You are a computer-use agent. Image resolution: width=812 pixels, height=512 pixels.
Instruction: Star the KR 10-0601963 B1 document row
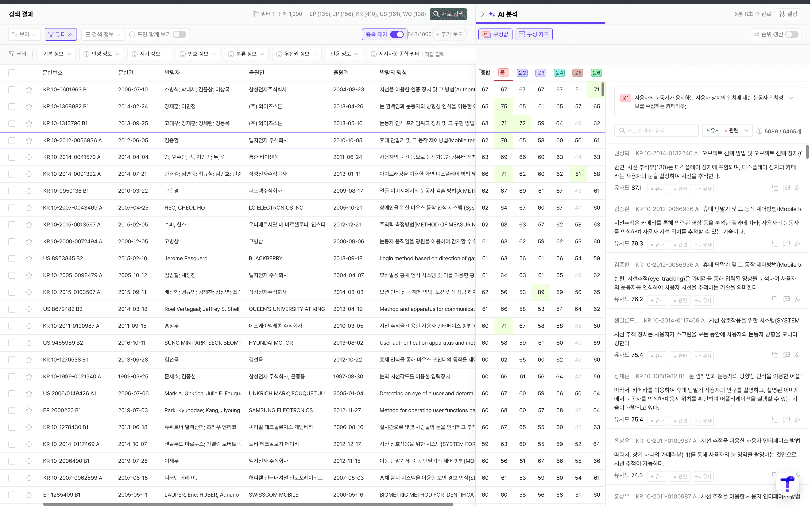tap(29, 90)
